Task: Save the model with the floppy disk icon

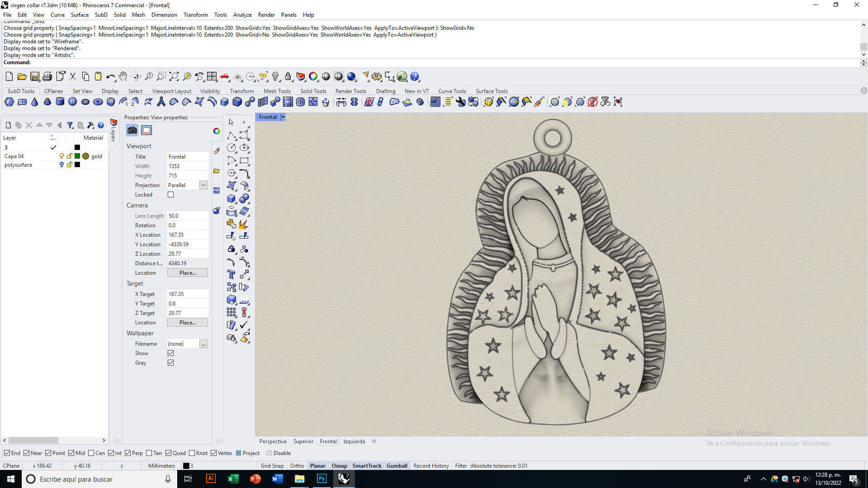Action: [x=34, y=77]
